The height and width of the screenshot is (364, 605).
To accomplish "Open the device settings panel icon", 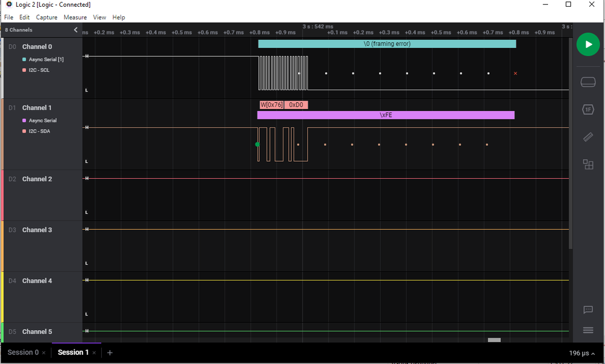I will tap(588, 82).
